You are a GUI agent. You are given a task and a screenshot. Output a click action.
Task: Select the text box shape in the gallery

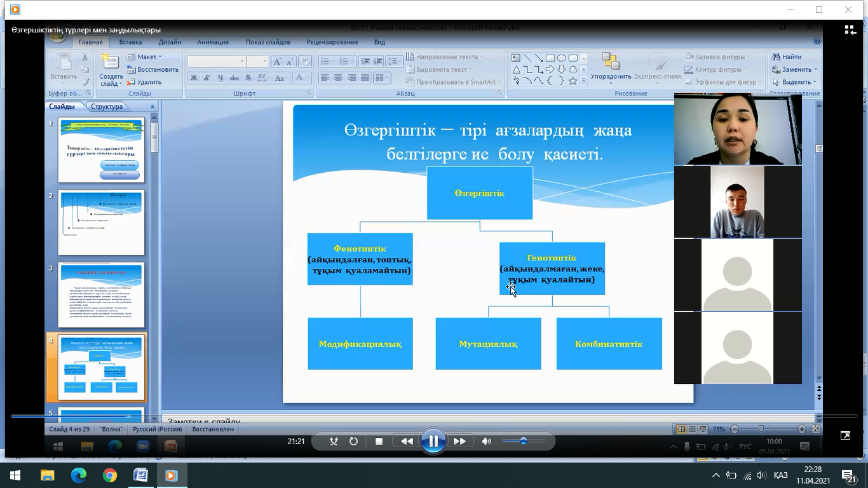[x=516, y=58]
